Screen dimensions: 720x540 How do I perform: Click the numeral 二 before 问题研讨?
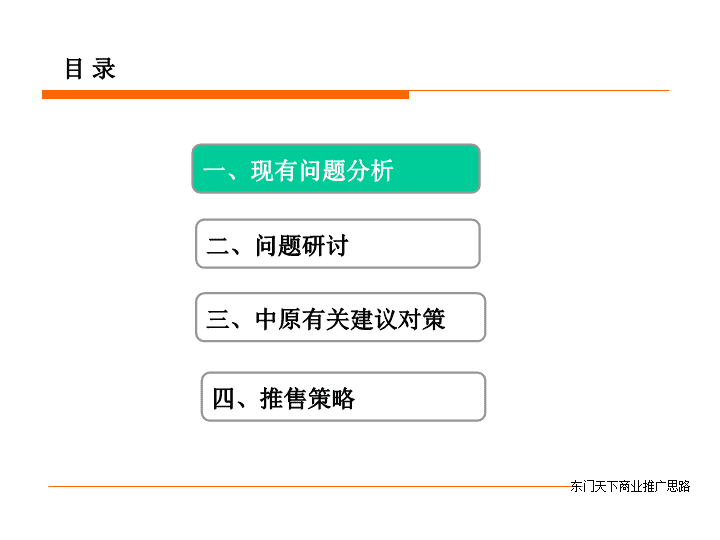218,246
